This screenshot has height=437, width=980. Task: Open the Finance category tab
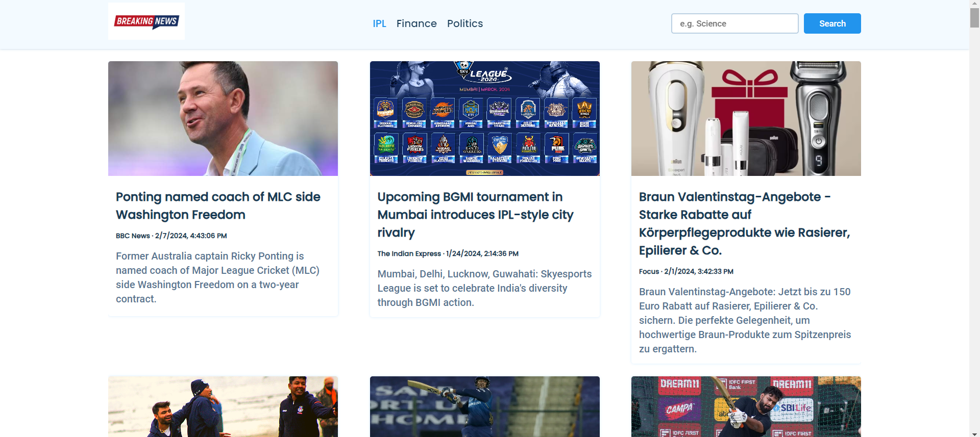pos(416,23)
